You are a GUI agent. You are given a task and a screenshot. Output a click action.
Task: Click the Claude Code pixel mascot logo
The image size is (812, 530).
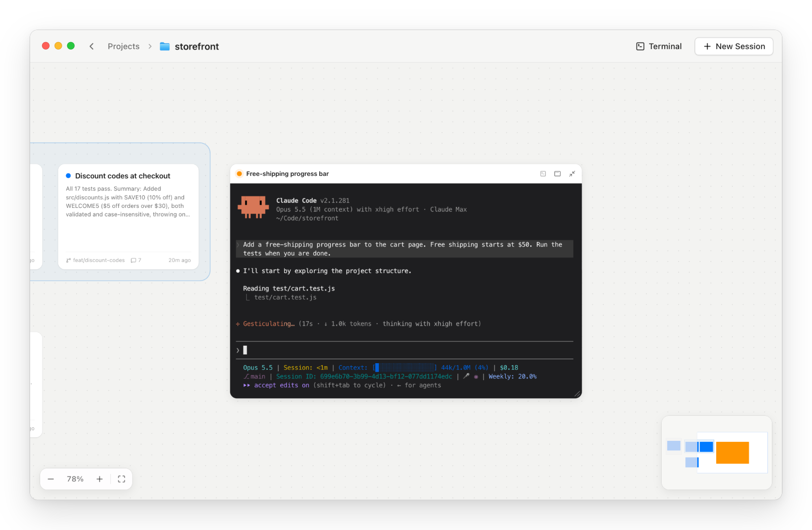(x=253, y=207)
